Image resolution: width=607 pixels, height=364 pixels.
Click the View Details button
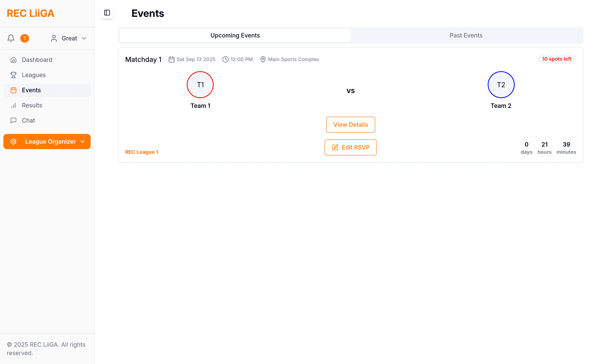click(x=350, y=125)
